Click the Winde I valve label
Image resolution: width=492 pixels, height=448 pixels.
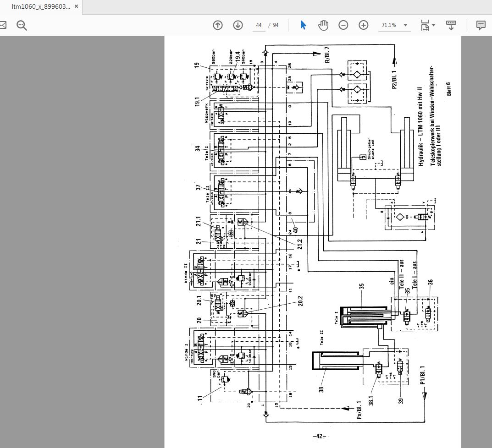[x=186, y=352]
